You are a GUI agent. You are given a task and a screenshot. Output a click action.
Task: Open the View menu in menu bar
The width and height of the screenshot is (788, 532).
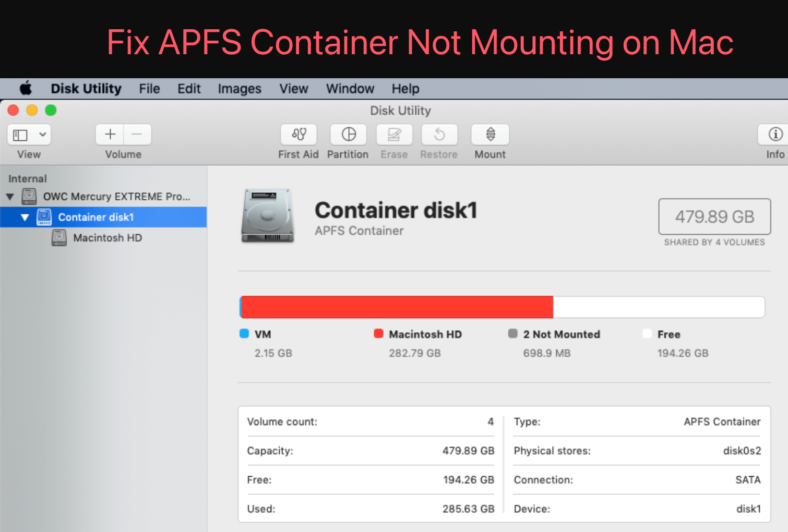pos(294,89)
